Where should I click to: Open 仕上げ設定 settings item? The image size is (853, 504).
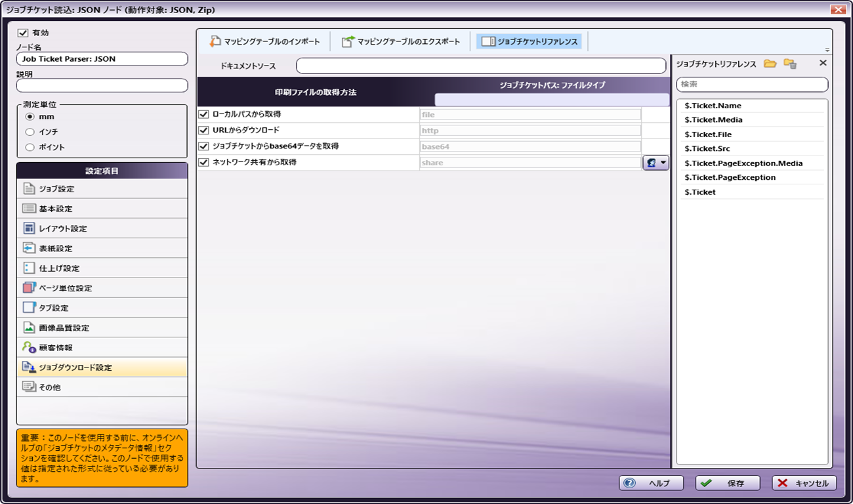(102, 268)
